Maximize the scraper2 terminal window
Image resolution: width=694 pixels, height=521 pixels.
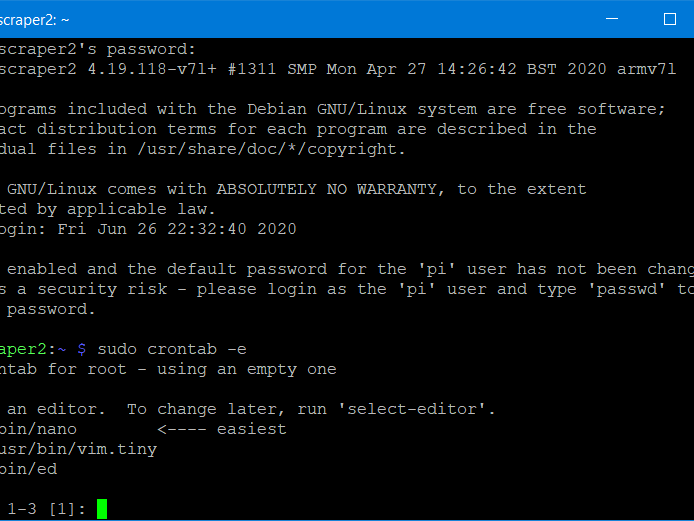click(x=670, y=19)
